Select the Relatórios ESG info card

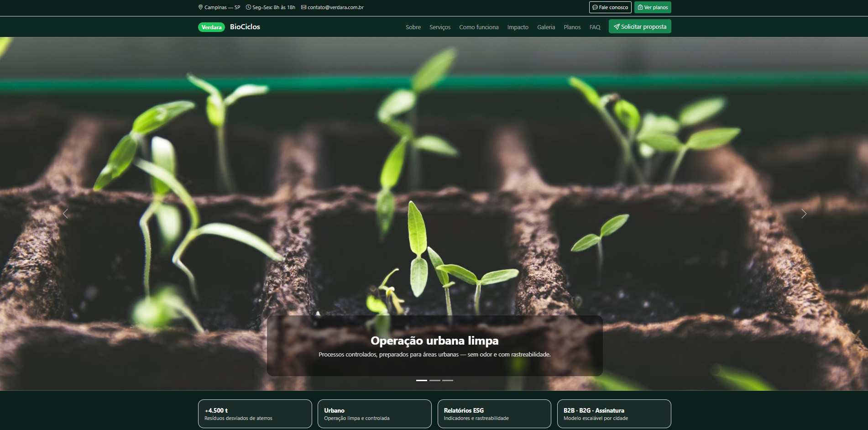coord(494,414)
